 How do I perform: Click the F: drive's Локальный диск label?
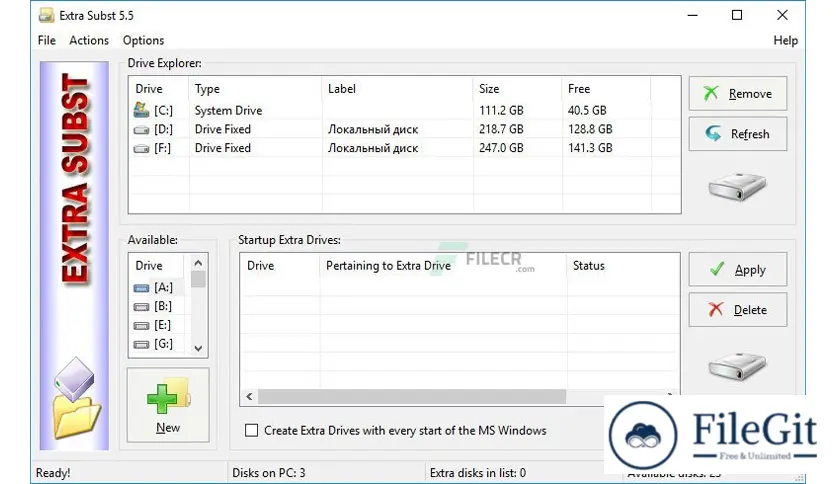(373, 148)
